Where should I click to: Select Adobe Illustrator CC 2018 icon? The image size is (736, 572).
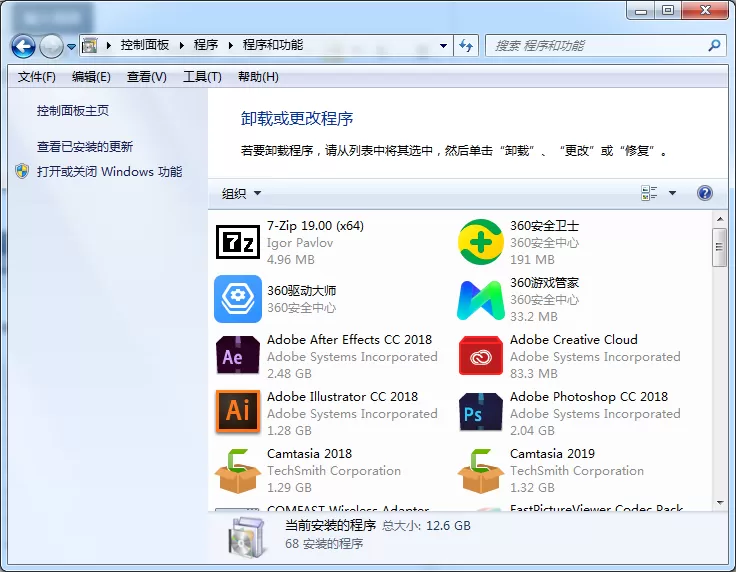click(x=238, y=411)
